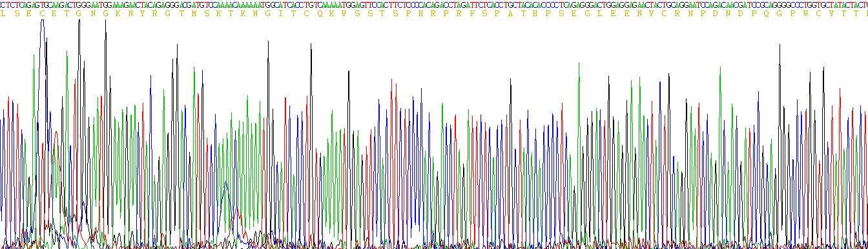Select the H residue between T and P
The height and width of the screenshot is (249, 868).
tap(535, 14)
